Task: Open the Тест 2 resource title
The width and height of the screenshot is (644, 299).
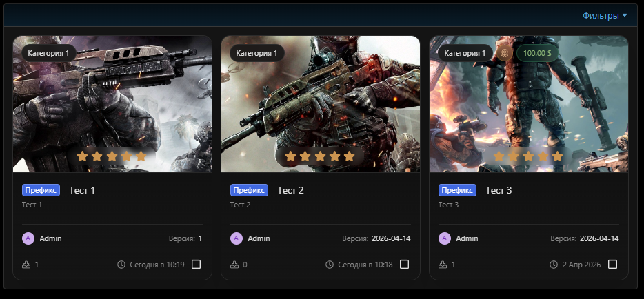Action: [290, 190]
